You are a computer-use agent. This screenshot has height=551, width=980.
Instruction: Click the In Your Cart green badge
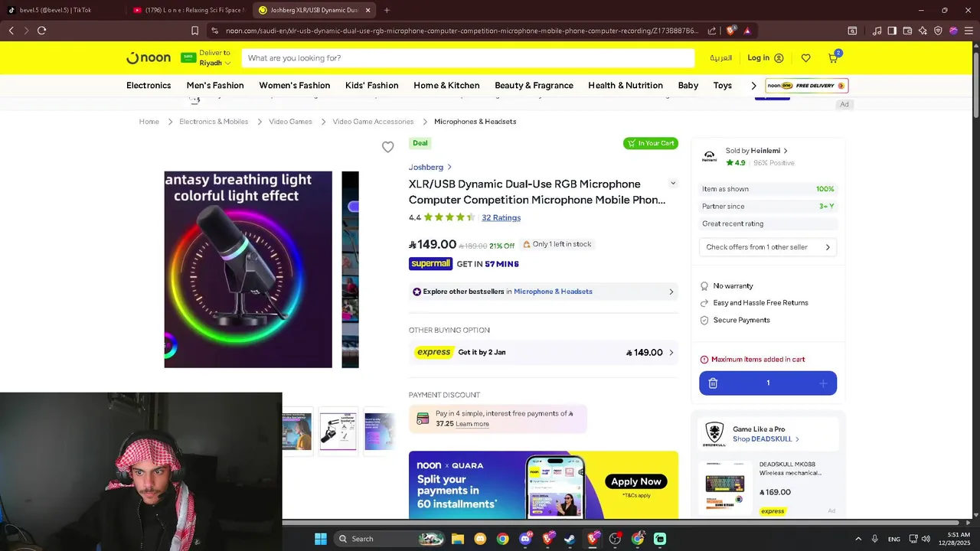tap(651, 143)
